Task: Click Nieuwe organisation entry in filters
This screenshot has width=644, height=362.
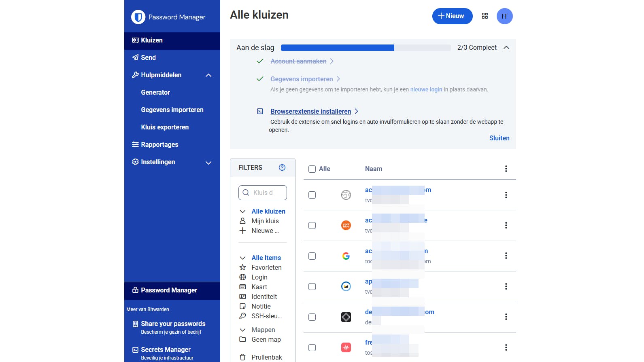Action: 265,231
